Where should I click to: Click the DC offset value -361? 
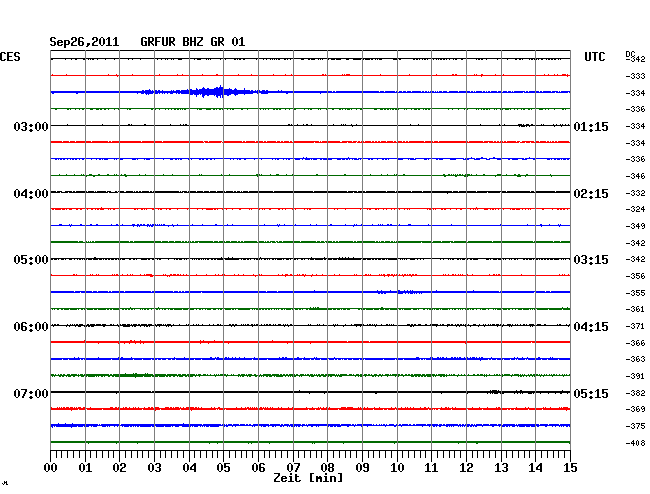635,309
